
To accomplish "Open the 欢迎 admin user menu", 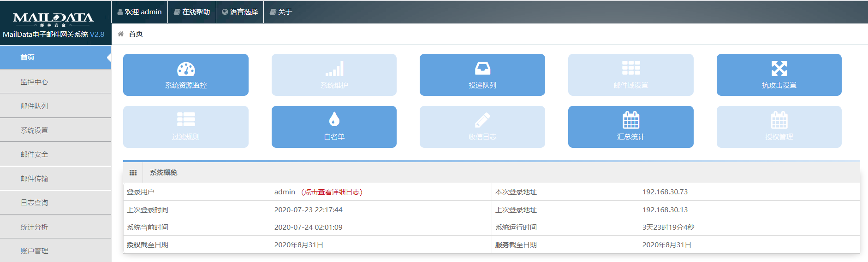I will (139, 12).
